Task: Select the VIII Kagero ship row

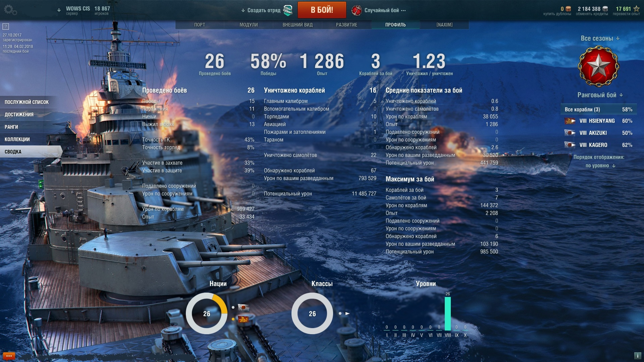Action: point(598,145)
